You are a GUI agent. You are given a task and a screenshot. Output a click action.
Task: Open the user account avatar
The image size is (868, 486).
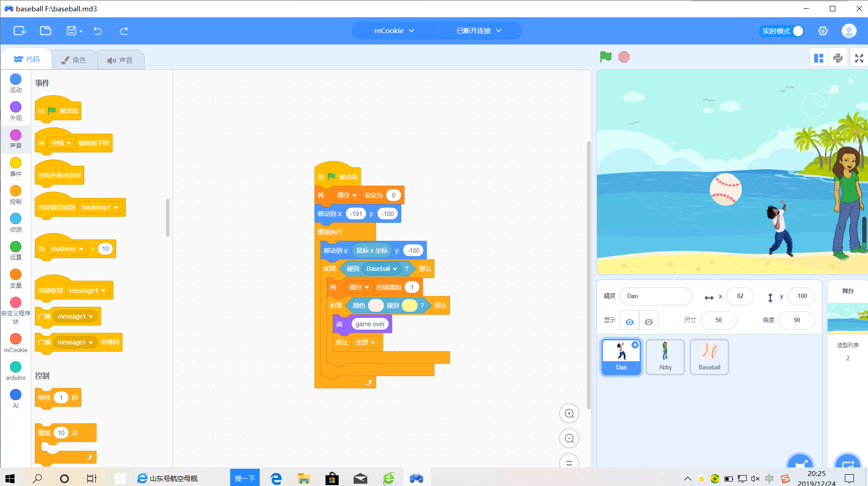pos(849,31)
